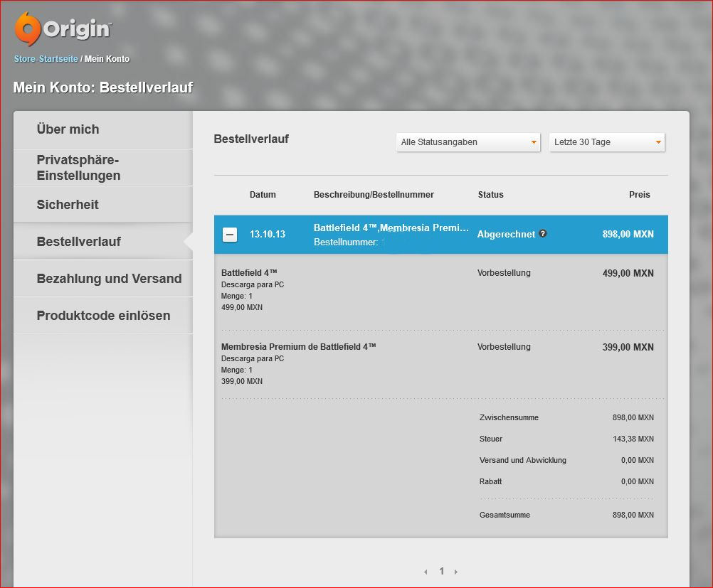Click the Gesamtsumme value 898,00 MXN
The width and height of the screenshot is (713, 588).
click(633, 515)
